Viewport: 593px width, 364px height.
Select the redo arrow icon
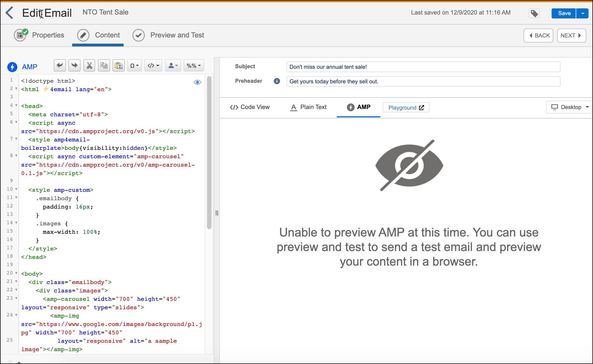74,66
